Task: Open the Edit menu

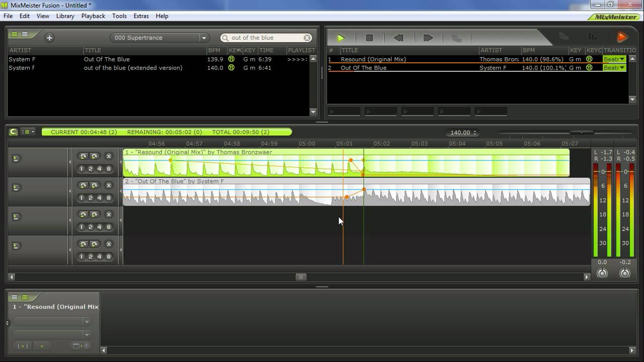Action: [x=25, y=16]
